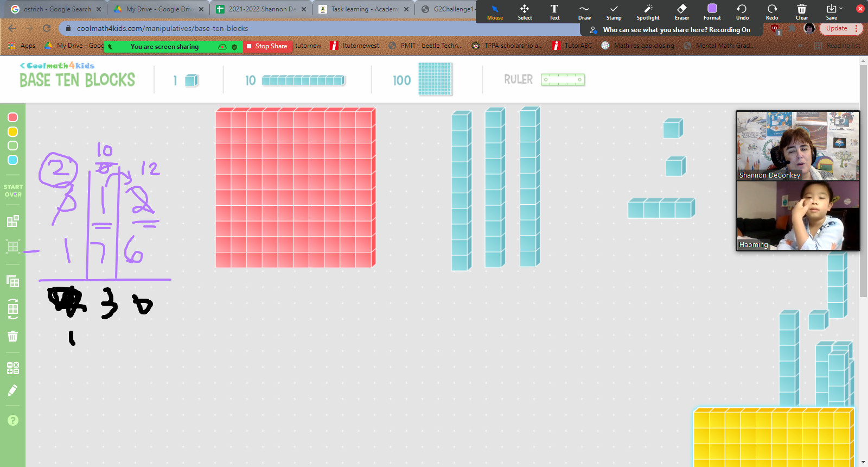Open the tutornew bookmark

point(308,46)
